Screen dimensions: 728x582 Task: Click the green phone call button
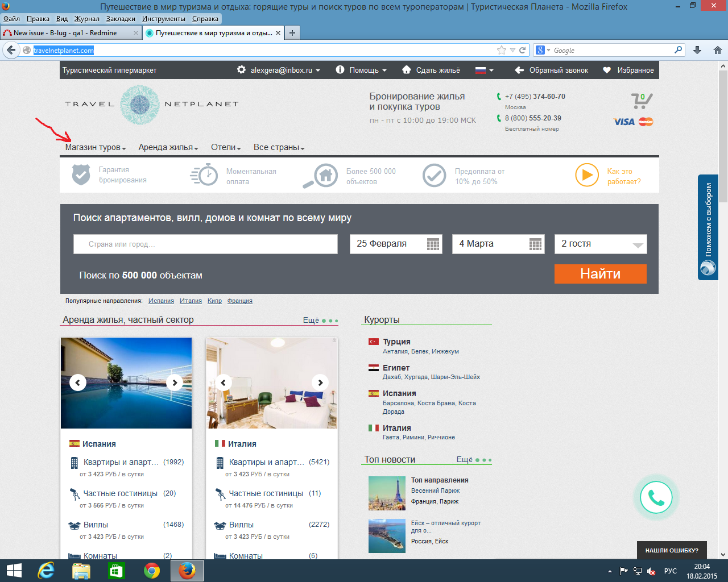pyautogui.click(x=656, y=498)
